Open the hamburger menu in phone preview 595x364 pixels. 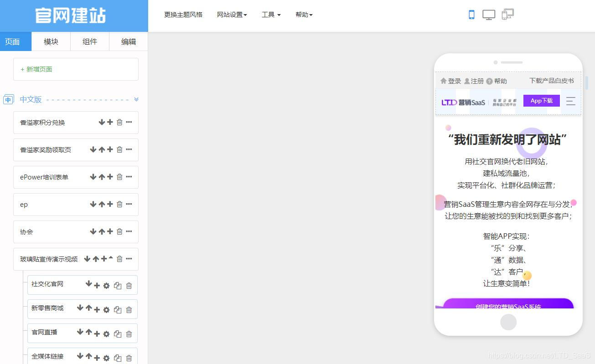click(570, 101)
